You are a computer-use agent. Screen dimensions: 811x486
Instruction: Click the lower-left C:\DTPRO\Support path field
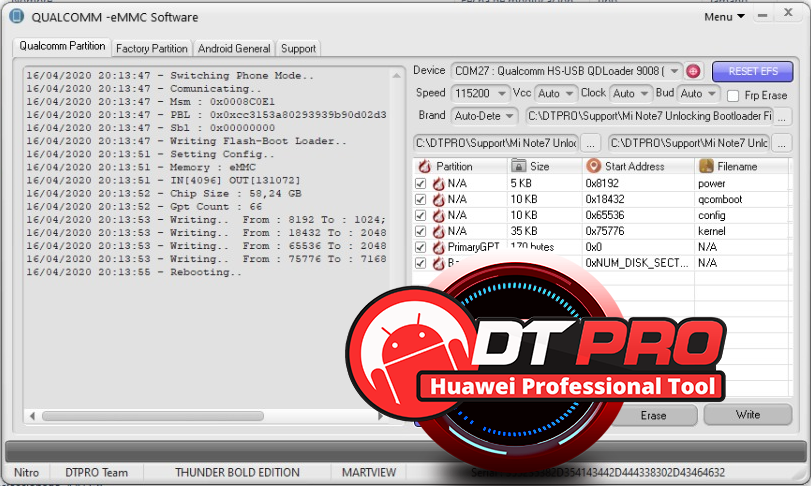point(497,143)
